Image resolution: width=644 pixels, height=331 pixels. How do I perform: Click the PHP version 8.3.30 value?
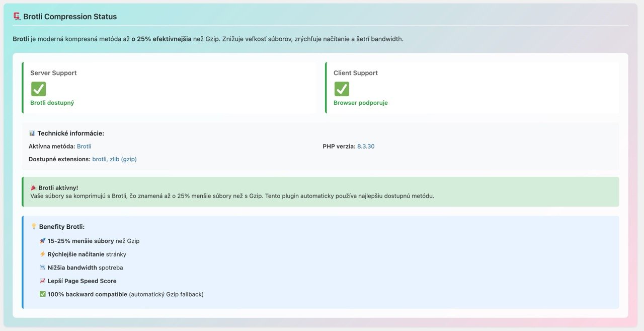(366, 146)
